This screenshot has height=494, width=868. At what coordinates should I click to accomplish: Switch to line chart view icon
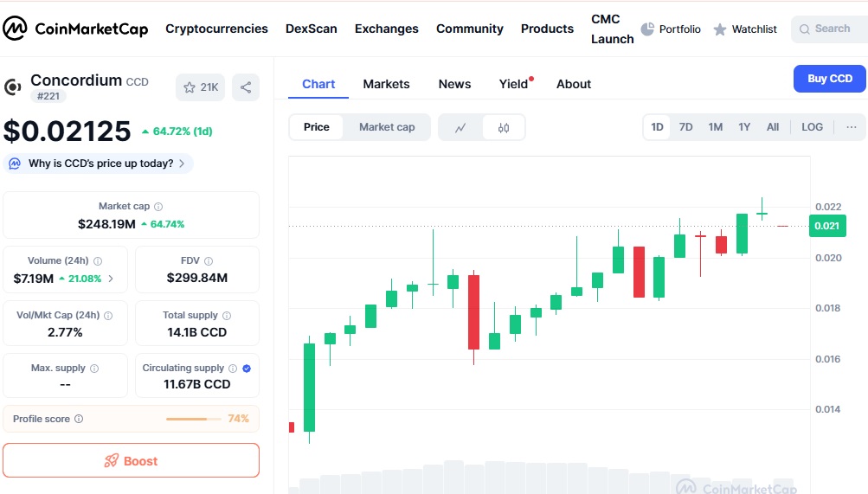(460, 127)
